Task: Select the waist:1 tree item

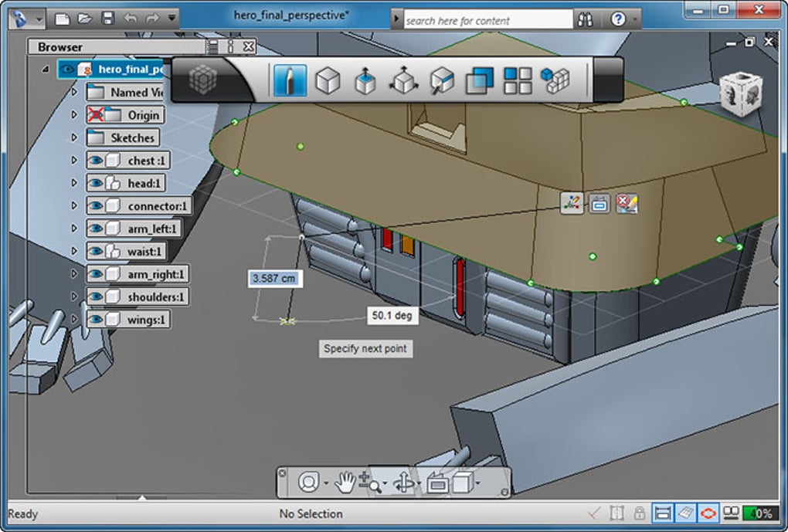Action: (126, 251)
